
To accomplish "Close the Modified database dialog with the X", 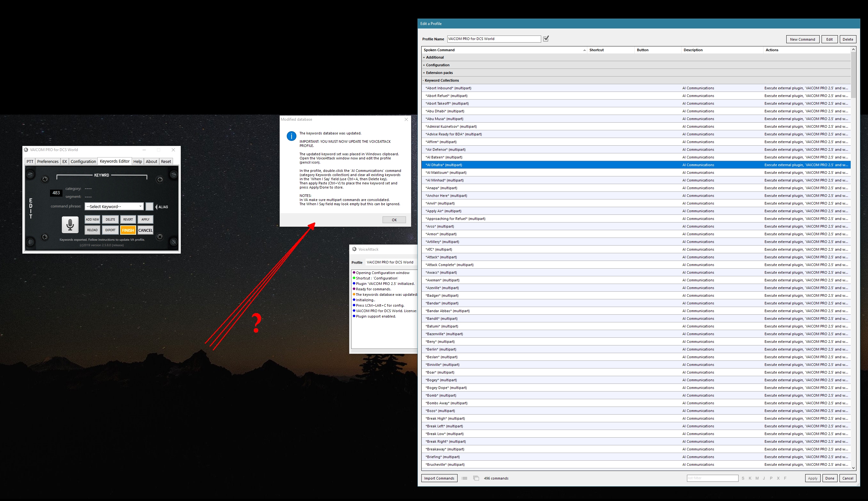I will 406,119.
